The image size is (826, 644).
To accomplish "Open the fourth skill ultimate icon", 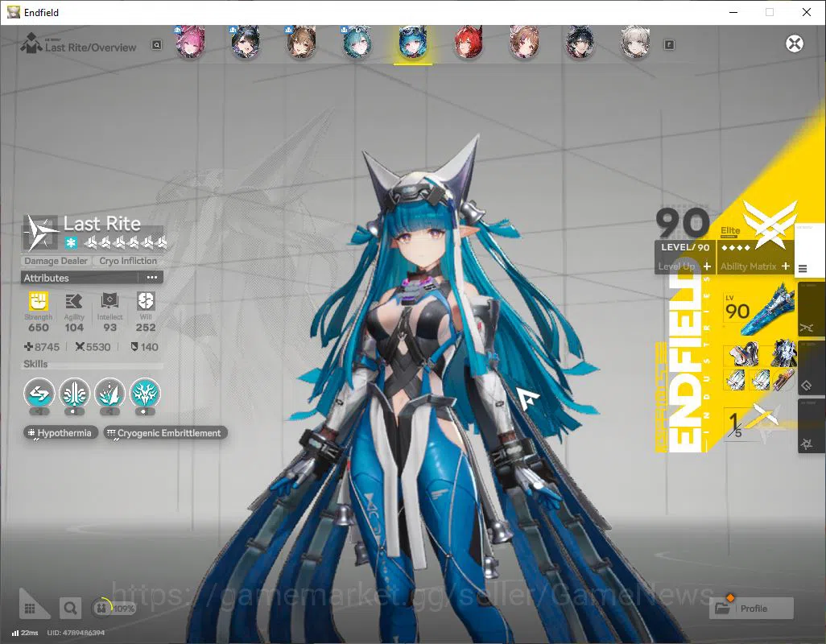I will tap(145, 394).
